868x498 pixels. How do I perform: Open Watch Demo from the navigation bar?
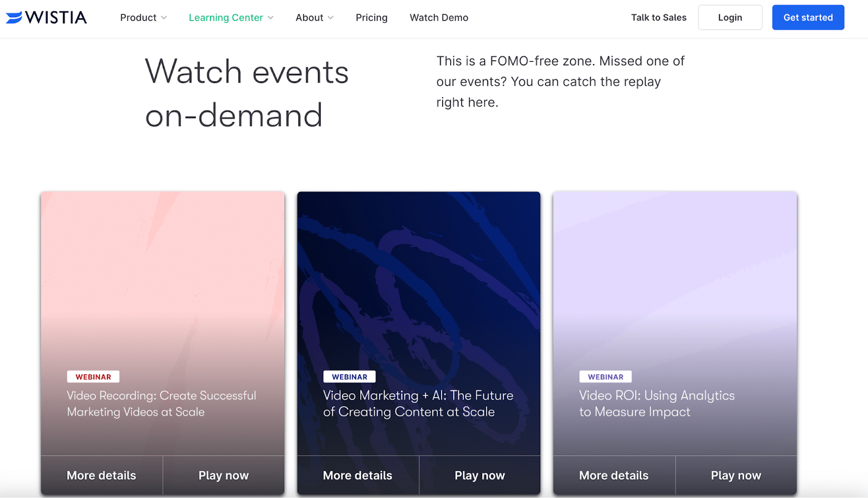click(439, 17)
